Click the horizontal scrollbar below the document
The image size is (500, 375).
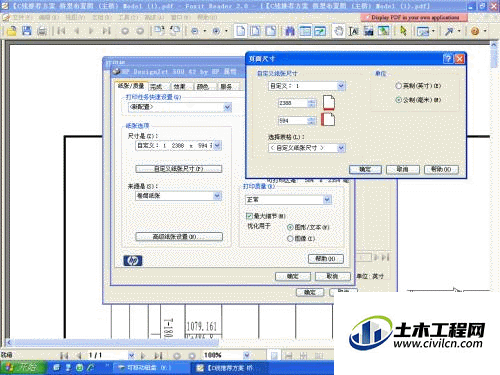[112, 342]
